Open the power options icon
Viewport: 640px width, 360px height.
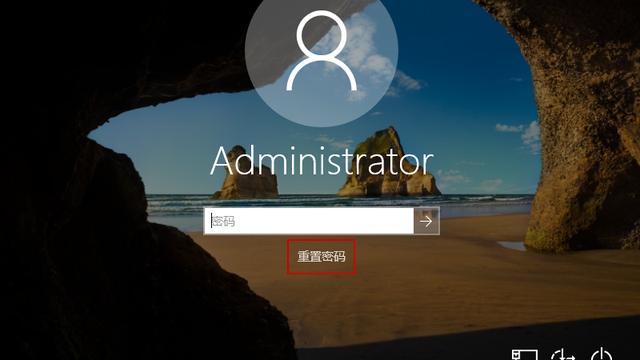(602, 354)
